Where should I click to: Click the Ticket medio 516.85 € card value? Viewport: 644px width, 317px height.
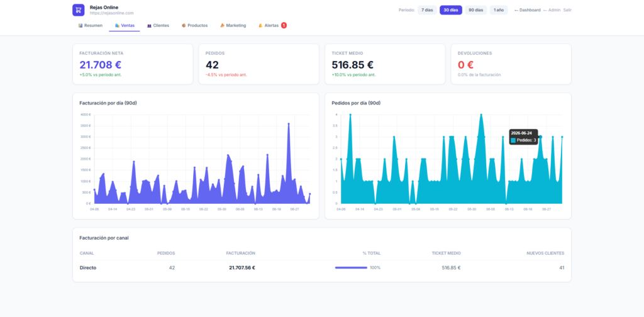tap(352, 65)
